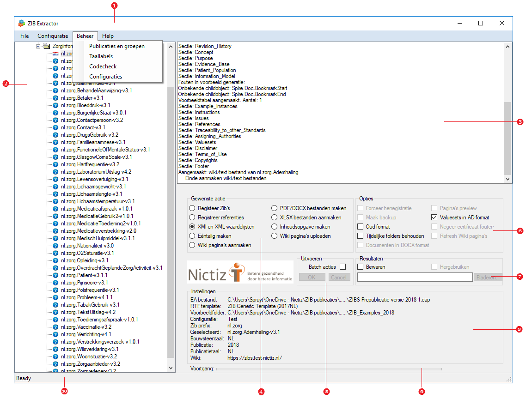Select the nl.zorg.Vaccinatie-v3.2 item icon
Image resolution: width=532 pixels, height=399 pixels.
[55, 327]
